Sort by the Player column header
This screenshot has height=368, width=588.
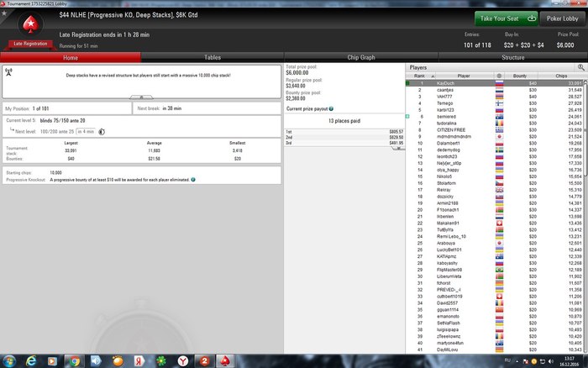click(464, 76)
